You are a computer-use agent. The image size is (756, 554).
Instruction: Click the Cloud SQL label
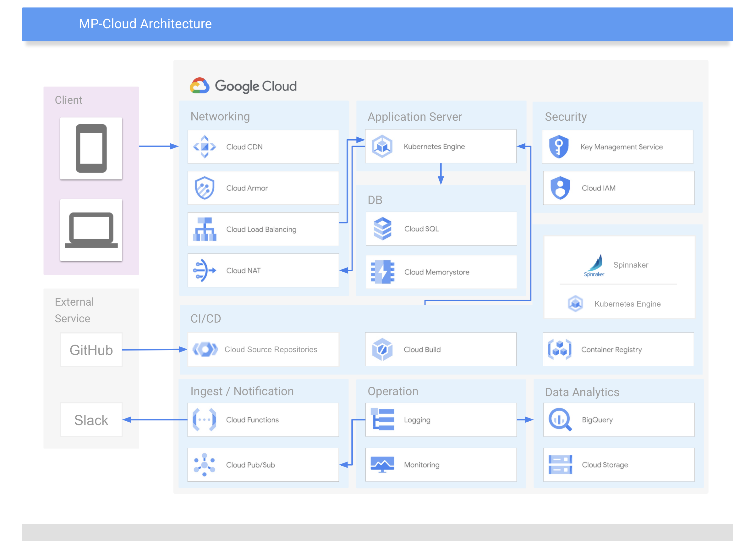(x=421, y=229)
